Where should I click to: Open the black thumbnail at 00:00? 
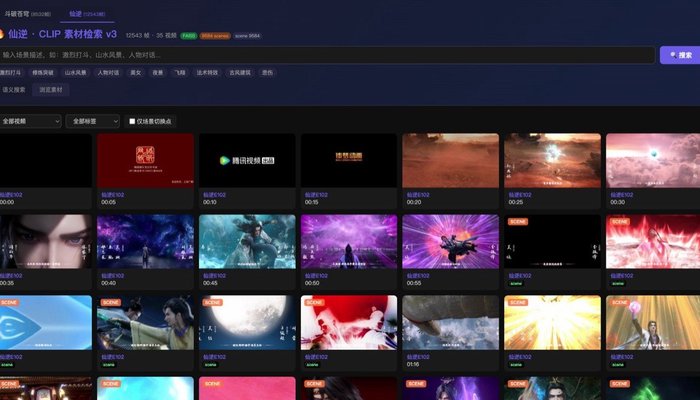click(x=46, y=160)
